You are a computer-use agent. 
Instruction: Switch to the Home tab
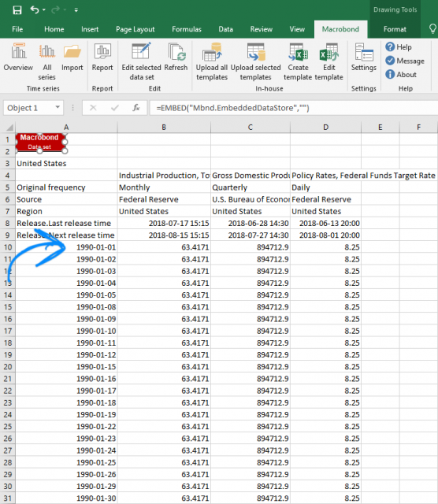pos(54,29)
